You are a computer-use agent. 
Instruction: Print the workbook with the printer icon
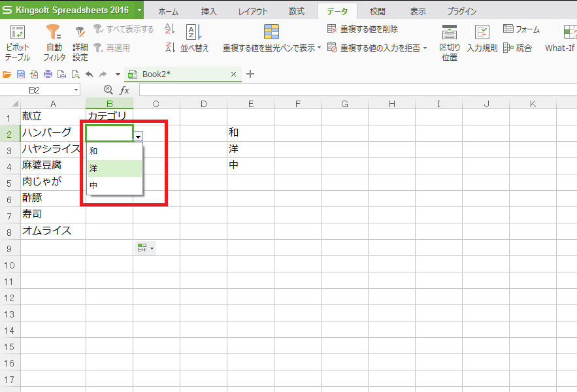48,74
